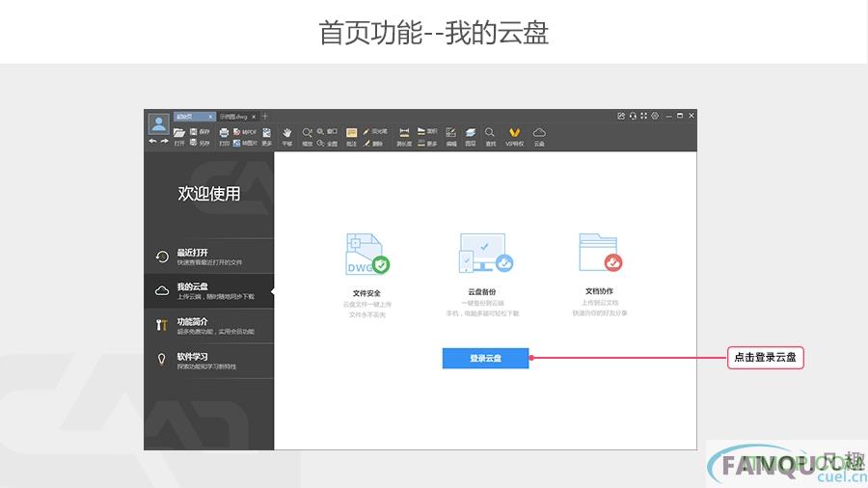Open settings gear in title bar
The image size is (868, 488).
coord(655,116)
